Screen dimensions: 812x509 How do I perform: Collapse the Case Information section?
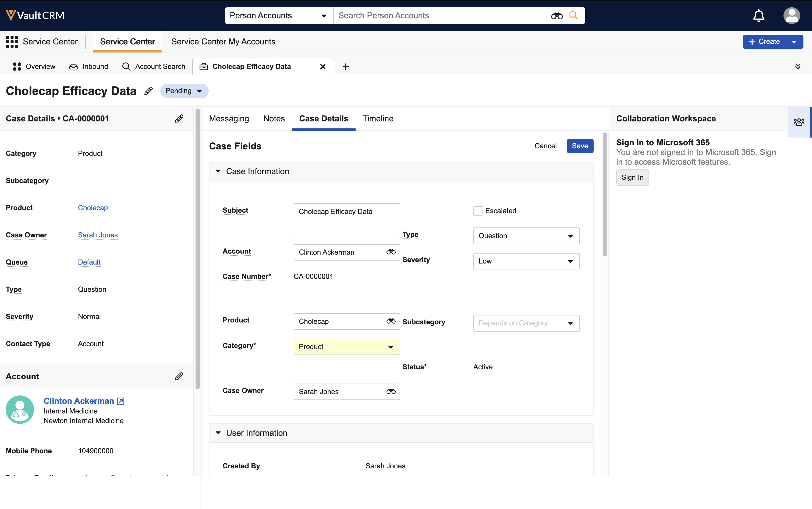[218, 171]
